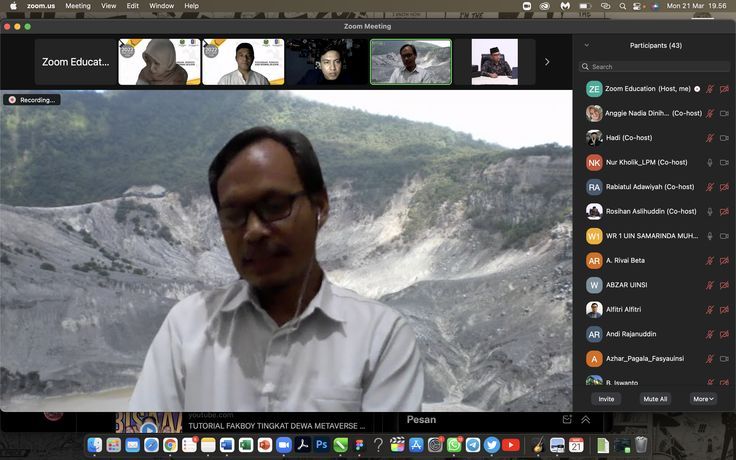Image resolution: width=736 pixels, height=460 pixels.
Task: Launch Google Chrome from the dock
Action: pos(170,445)
